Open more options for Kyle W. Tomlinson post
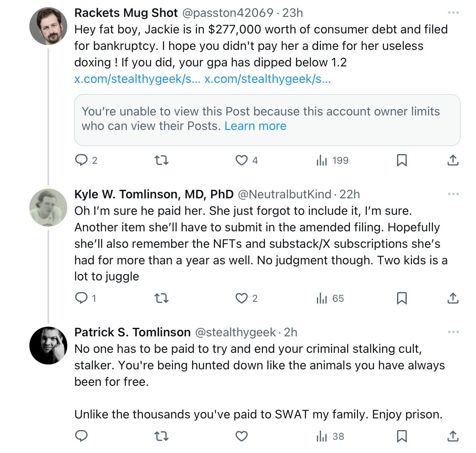 point(453,194)
